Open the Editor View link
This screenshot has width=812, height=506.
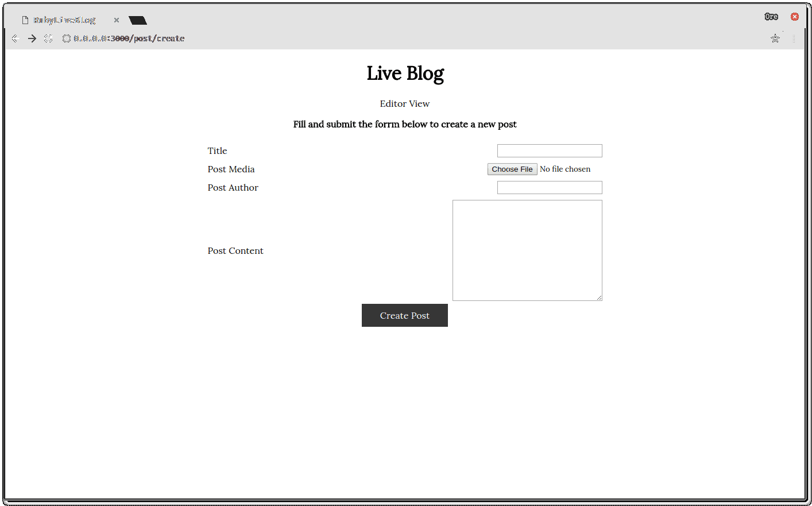(405, 103)
